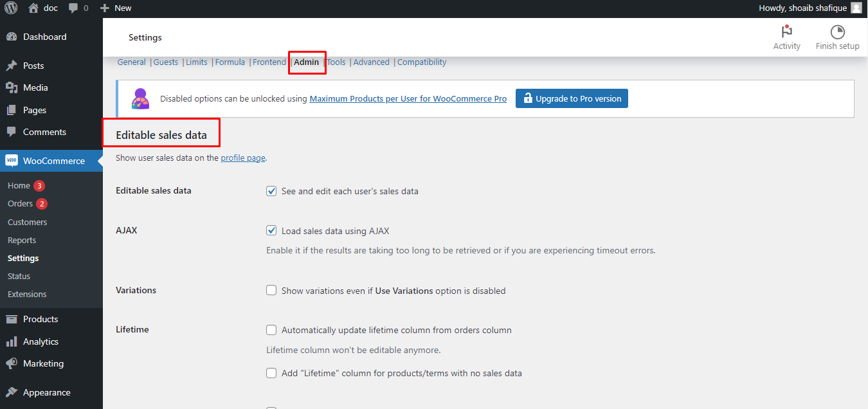This screenshot has width=868, height=409.
Task: Check Add Lifetime column for products option
Action: click(x=271, y=373)
